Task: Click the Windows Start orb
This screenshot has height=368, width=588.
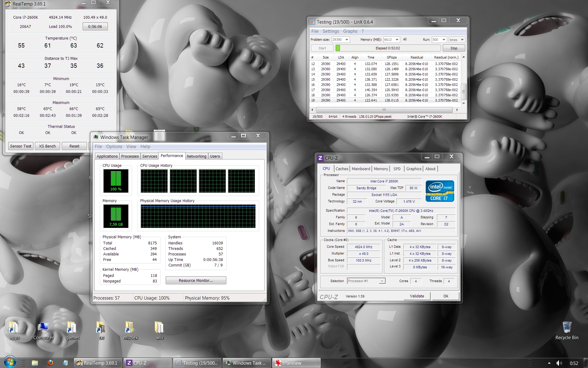Action: point(10,362)
